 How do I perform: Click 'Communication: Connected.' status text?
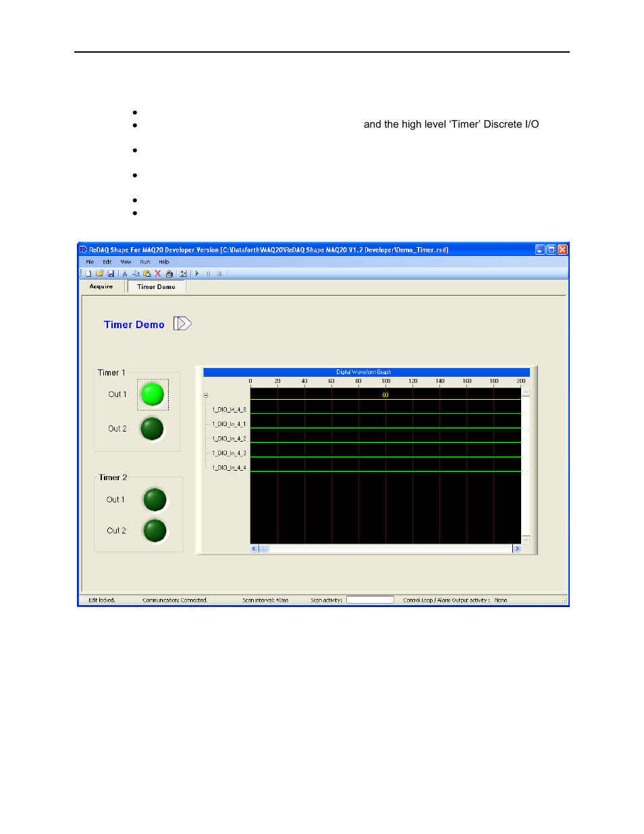pyautogui.click(x=175, y=600)
